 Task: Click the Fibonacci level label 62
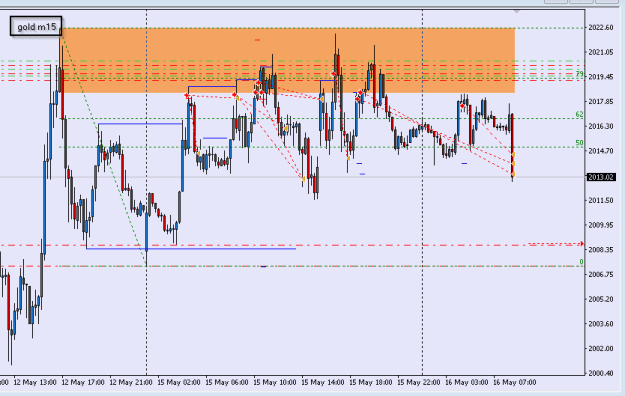tap(579, 114)
